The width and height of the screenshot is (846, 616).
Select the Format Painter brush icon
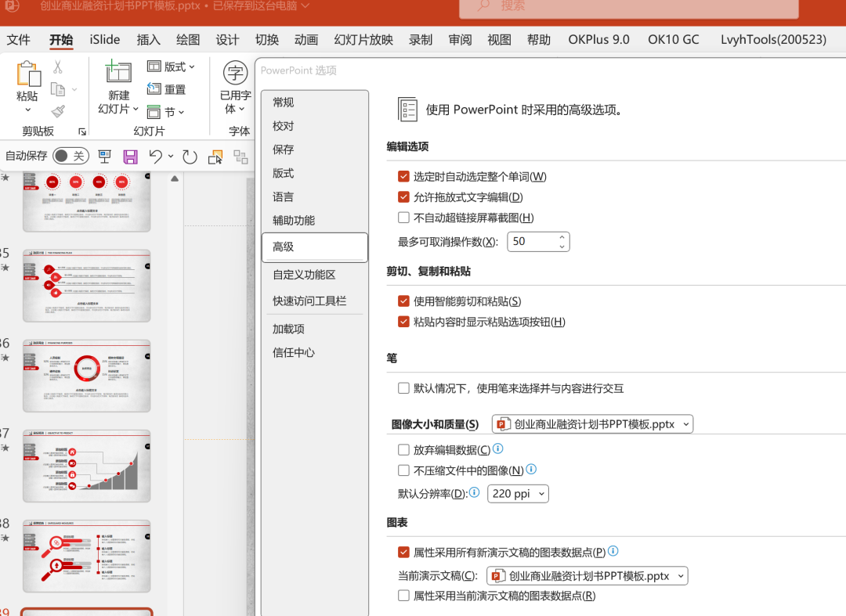(x=58, y=111)
